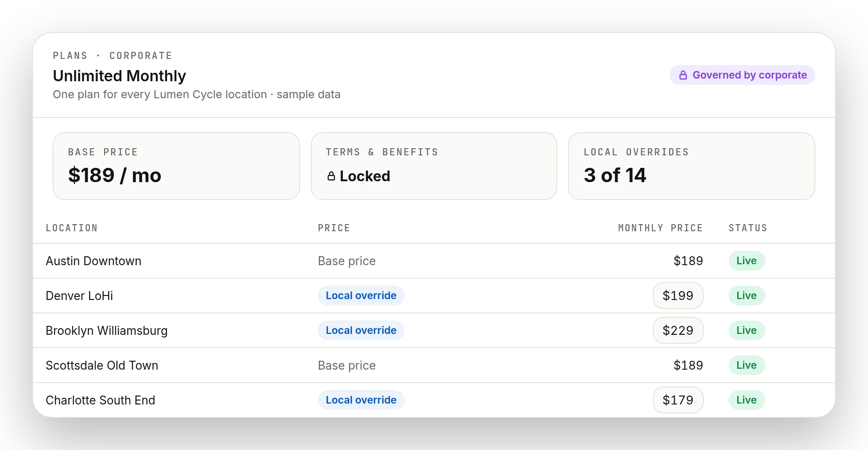
Task: Select the Base Price card
Action: pos(176,166)
